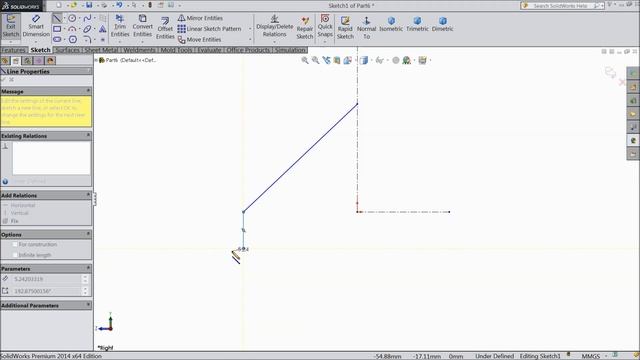Adjust the length parameter spinner
Viewport: 640px width, 360px height.
pos(85,279)
